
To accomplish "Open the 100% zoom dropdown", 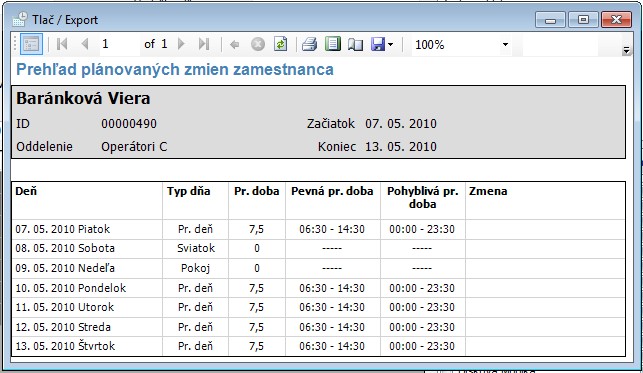I will click(505, 44).
